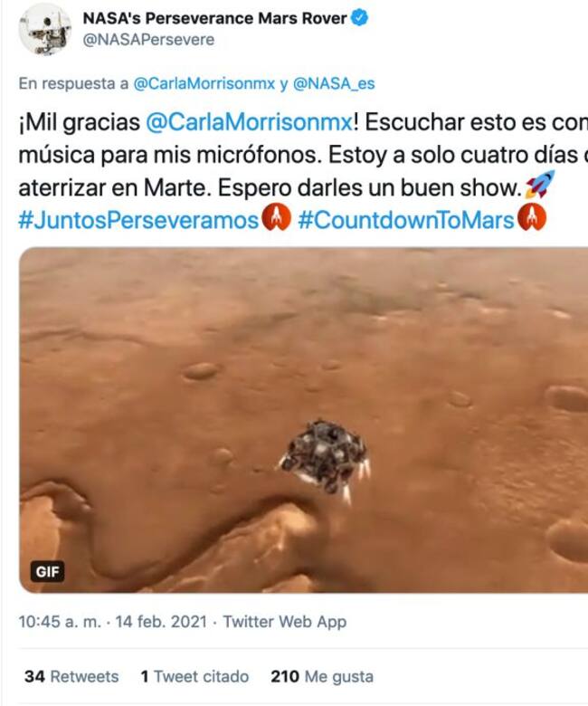Click the GIF badge on the media
This screenshot has width=588, height=706.
47,572
